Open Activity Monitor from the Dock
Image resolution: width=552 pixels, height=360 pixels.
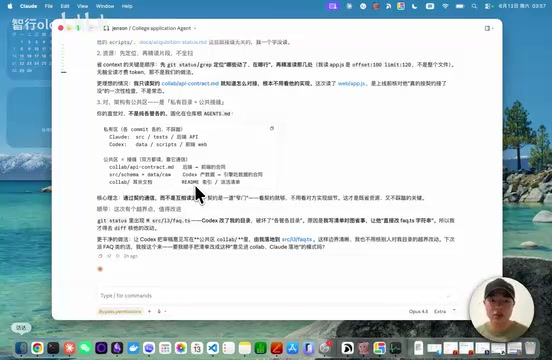pos(396,348)
